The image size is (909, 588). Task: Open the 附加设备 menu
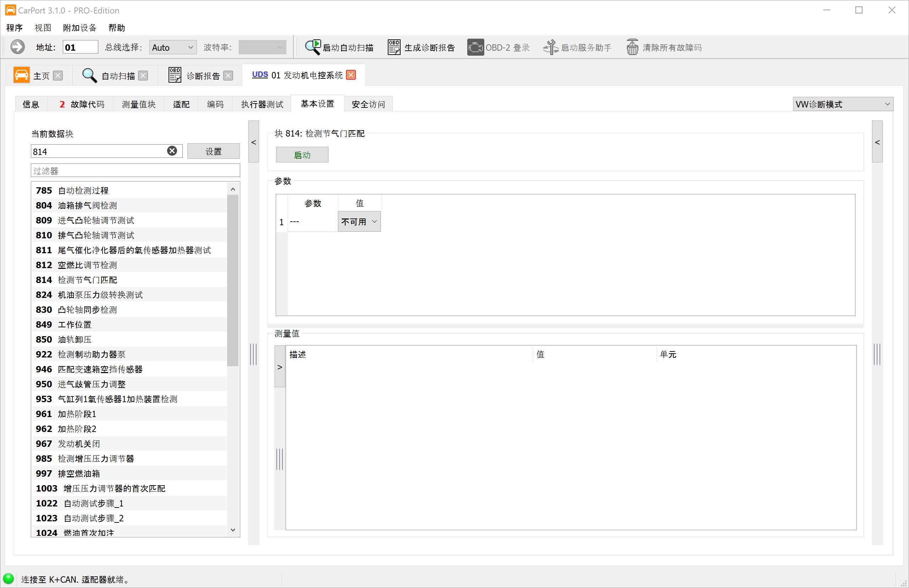coord(79,28)
